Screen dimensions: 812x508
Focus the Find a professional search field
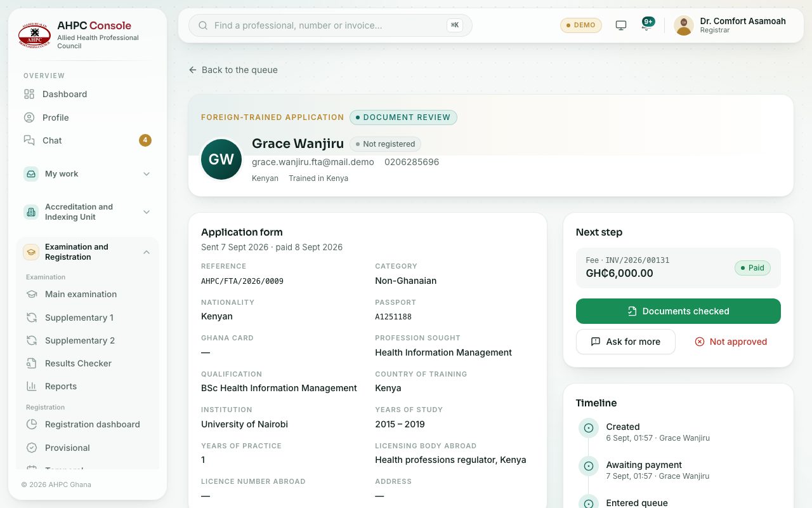330,25
